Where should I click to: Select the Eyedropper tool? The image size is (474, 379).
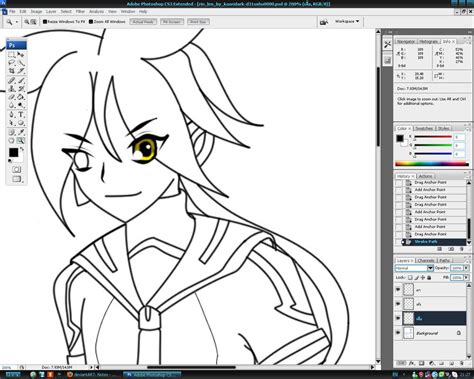[x=21, y=132]
